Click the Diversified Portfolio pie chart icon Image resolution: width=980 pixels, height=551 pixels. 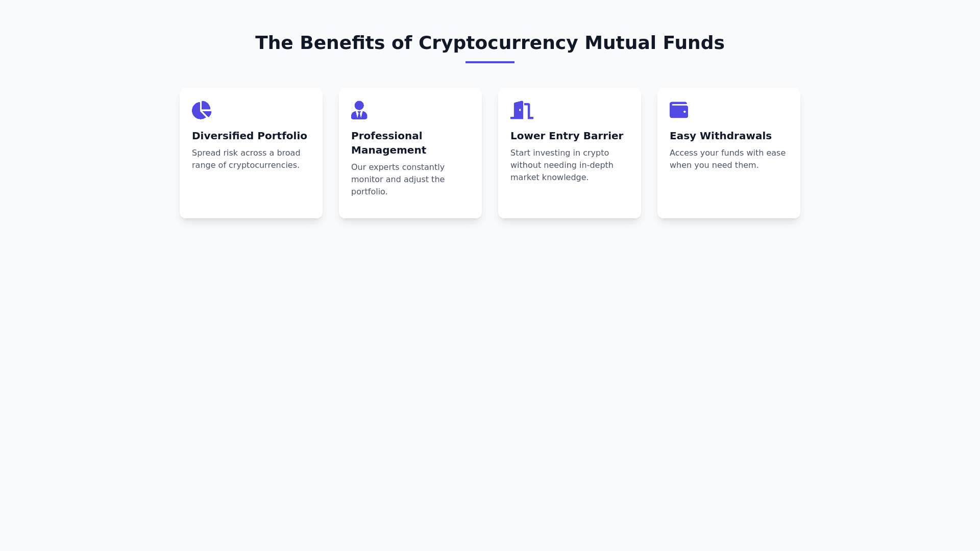201,110
